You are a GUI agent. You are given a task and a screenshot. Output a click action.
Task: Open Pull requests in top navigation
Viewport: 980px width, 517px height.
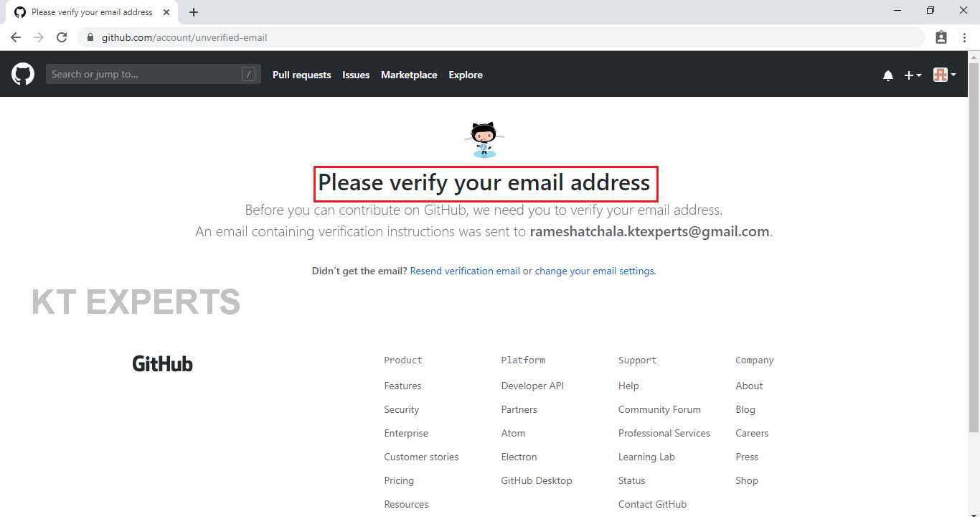coord(301,75)
